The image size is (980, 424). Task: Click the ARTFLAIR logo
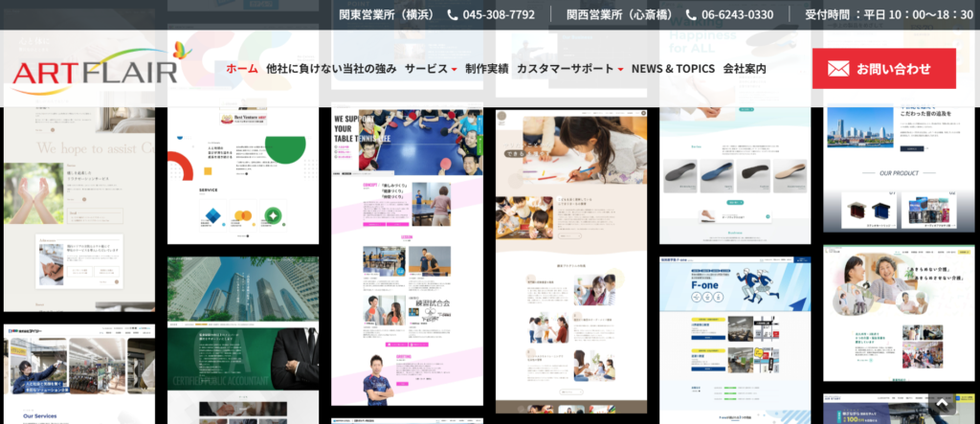click(101, 68)
